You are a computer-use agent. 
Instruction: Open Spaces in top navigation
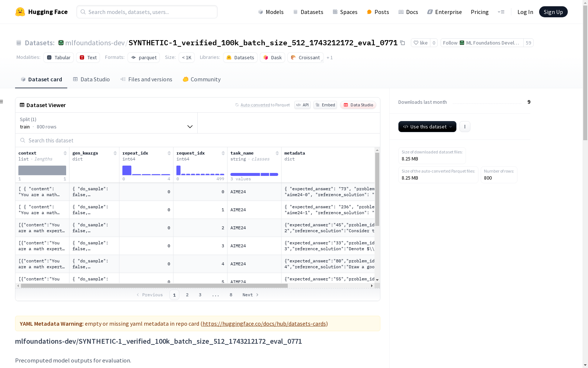[345, 12]
